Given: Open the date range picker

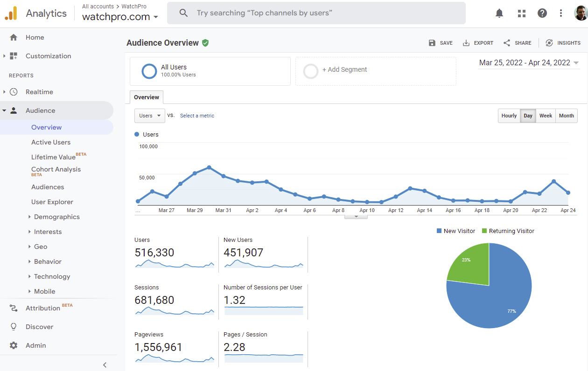Looking at the screenshot, I should point(528,62).
